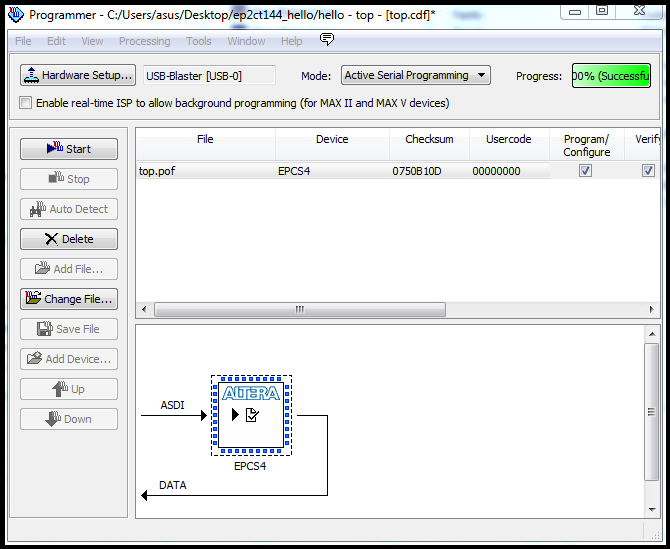Click the chain diagram vertical scrollbar thumb
This screenshot has height=549, width=670.
(x=651, y=412)
